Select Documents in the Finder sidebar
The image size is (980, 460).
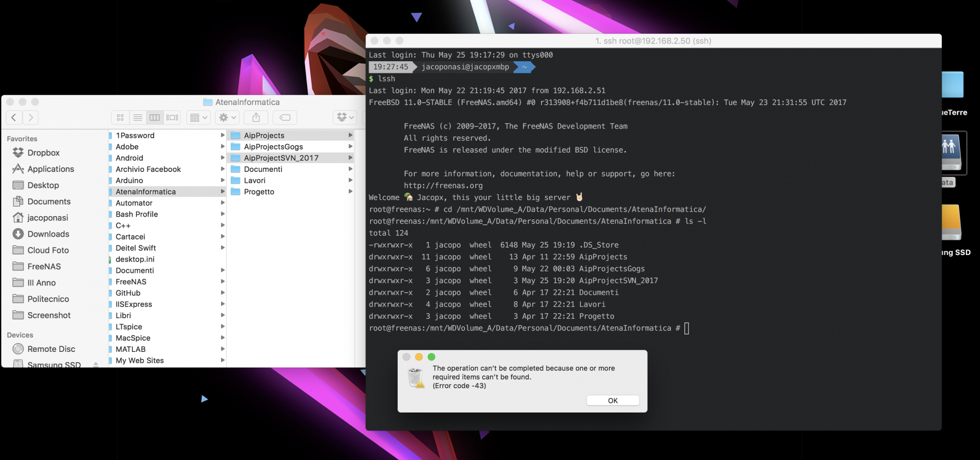click(x=41, y=202)
